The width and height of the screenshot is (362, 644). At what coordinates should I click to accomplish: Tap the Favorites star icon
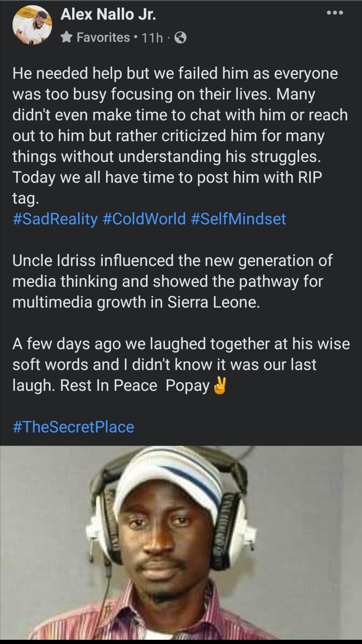(67, 37)
